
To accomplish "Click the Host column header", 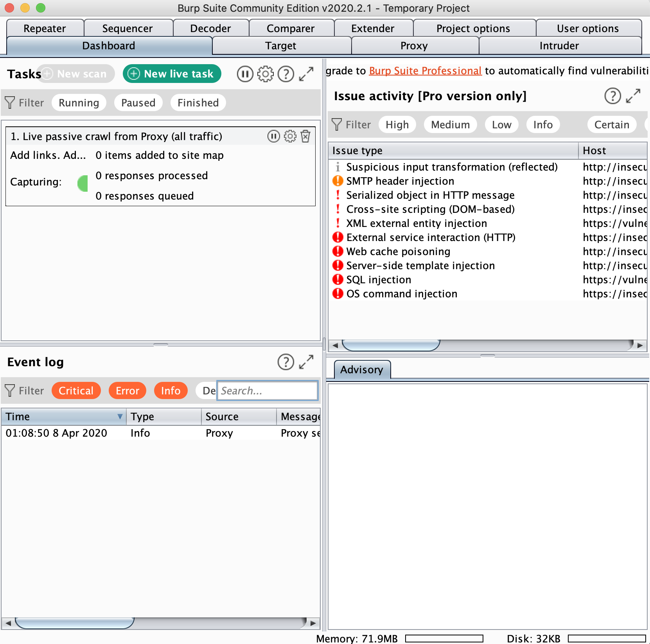I will [612, 151].
